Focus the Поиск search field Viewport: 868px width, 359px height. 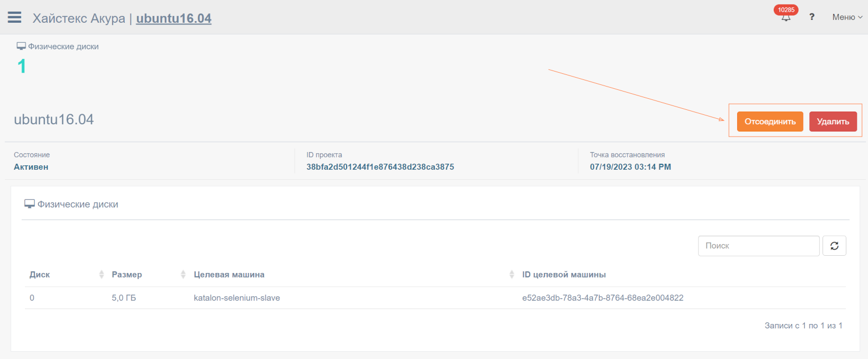click(x=758, y=246)
